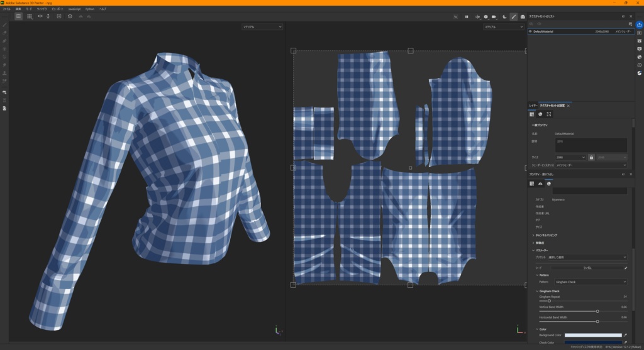This screenshot has height=350, width=644.
Task: Toggle hide viewport overlay icon
Action: click(455, 17)
